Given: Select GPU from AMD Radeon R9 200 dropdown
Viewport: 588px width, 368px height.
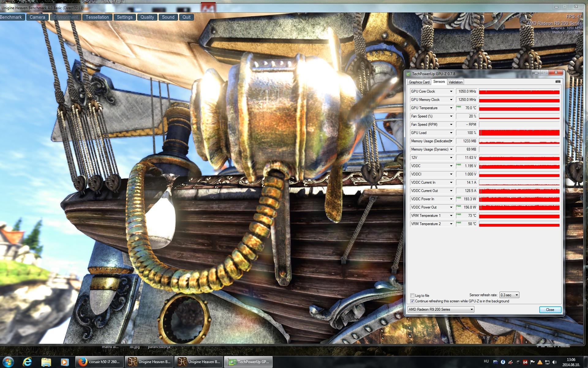Looking at the screenshot, I should pos(441,309).
